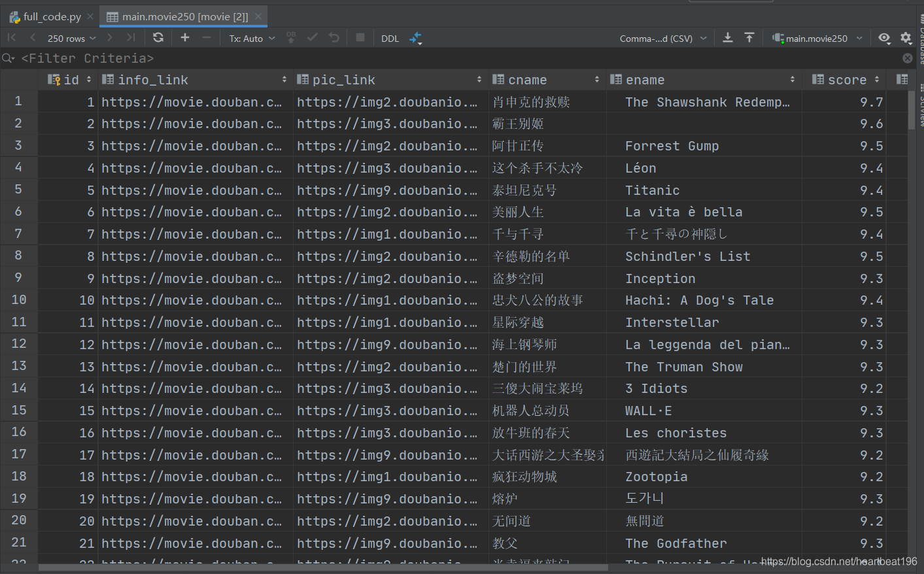Open the main.movie250 table switcher dropdown
The height and width of the screenshot is (574, 924).
click(x=817, y=39)
